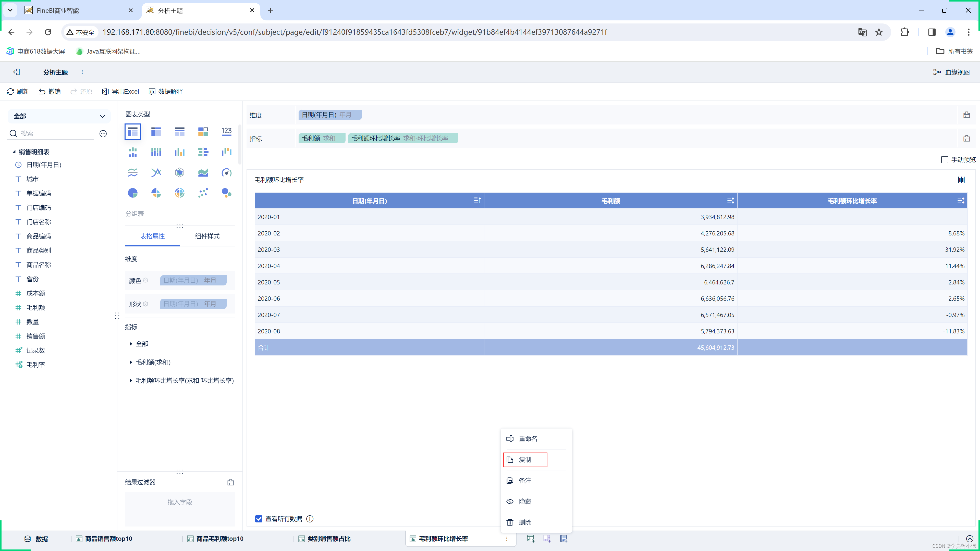Open the 商品销售额top10 component tab
Viewport: 980px width, 551px height.
(x=104, y=539)
